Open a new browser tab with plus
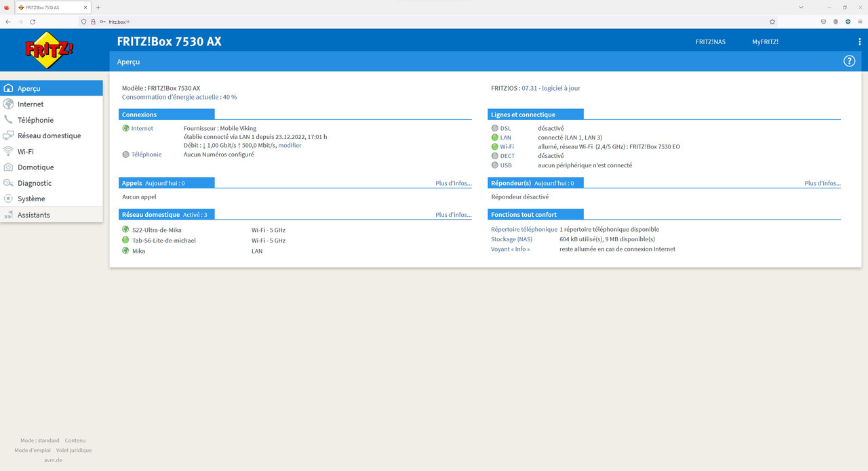This screenshot has width=868, height=471. (x=98, y=7)
